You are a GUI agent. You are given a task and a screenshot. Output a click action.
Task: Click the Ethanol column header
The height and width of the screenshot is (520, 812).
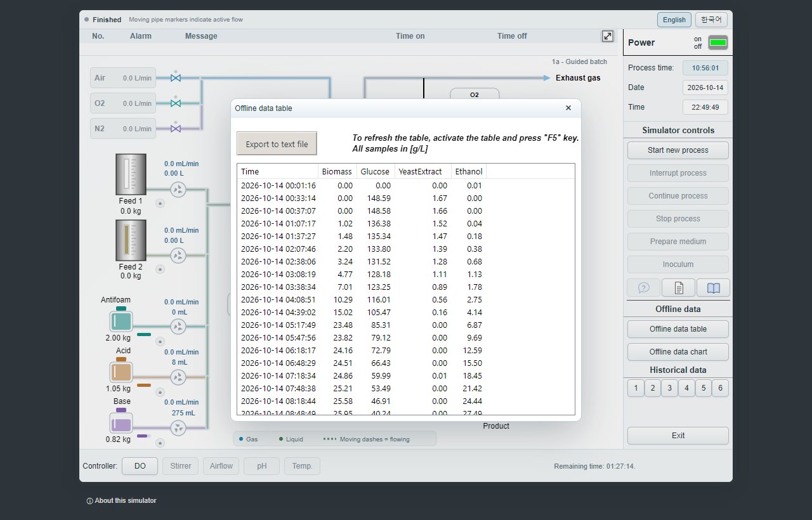(x=469, y=171)
